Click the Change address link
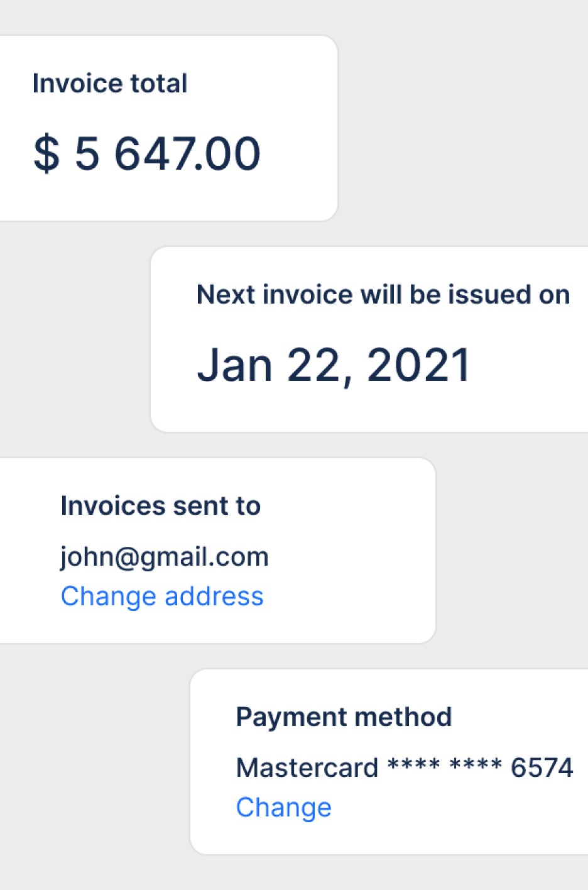 pos(162,596)
